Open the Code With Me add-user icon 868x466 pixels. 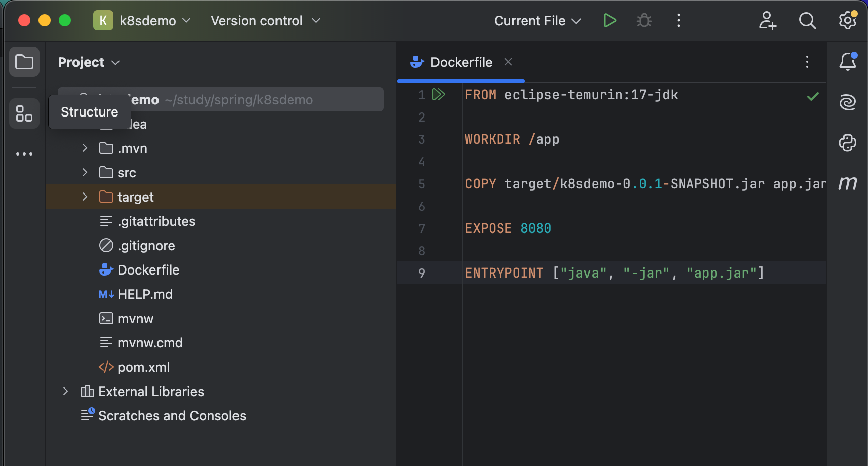768,21
